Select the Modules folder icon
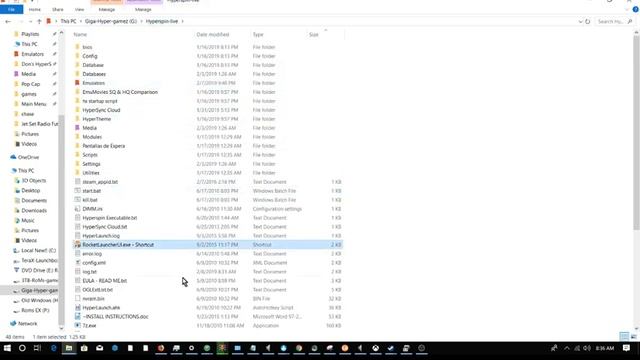Screen dimensions: 640x360 (x=77, y=137)
